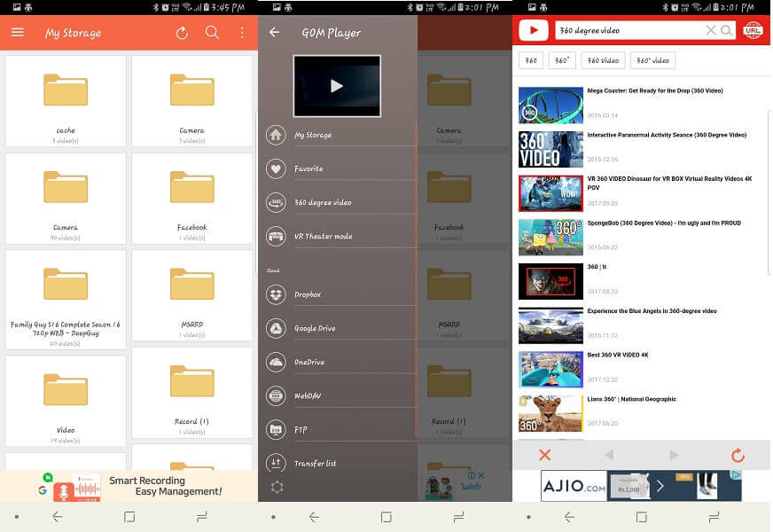
Task: Open the Record (1) folder in My Storage
Action: 191,393
